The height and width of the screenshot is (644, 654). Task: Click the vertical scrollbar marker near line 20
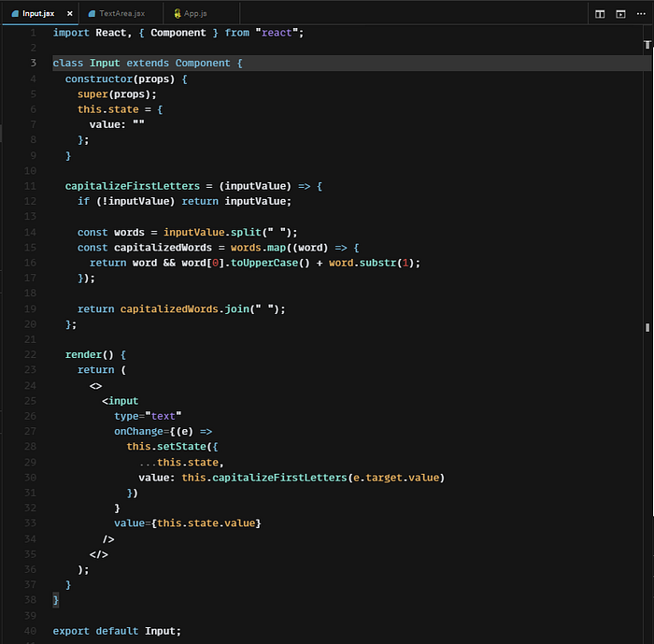647,328
